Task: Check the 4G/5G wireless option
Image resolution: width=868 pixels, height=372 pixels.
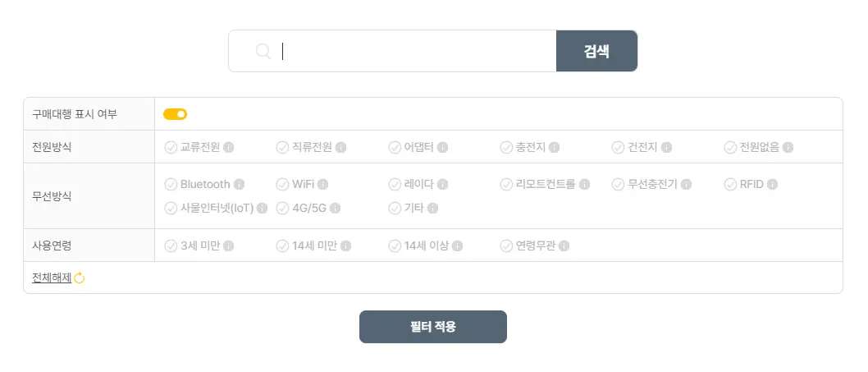Action: [282, 209]
